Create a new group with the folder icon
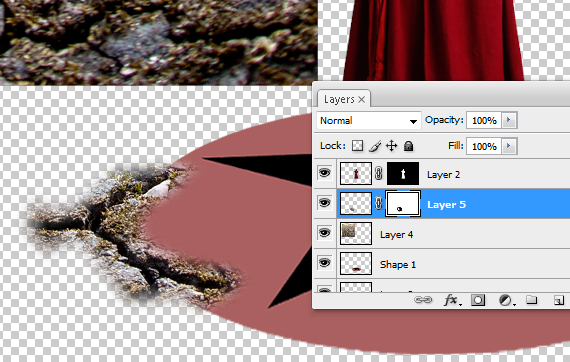The height and width of the screenshot is (362, 570). 531,299
